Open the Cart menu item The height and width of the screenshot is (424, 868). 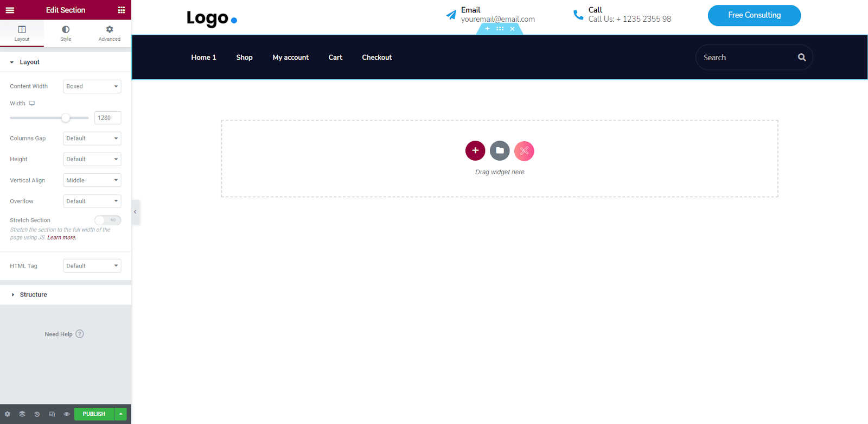pos(335,58)
